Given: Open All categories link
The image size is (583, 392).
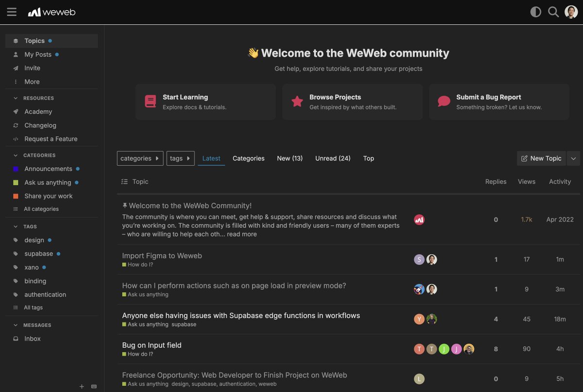Looking at the screenshot, I should pyautogui.click(x=41, y=209).
